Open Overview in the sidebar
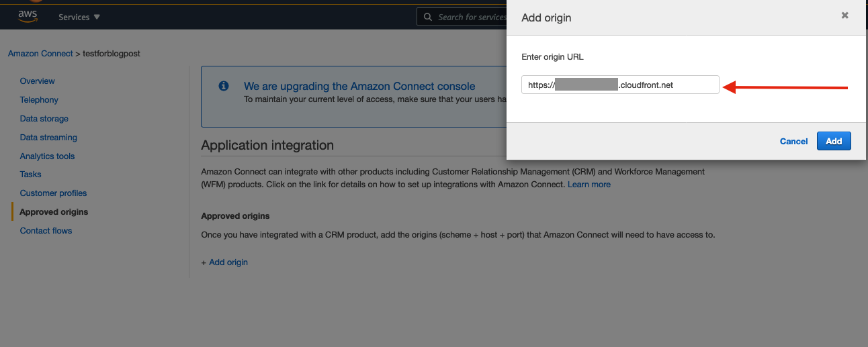The image size is (868, 347). [38, 81]
